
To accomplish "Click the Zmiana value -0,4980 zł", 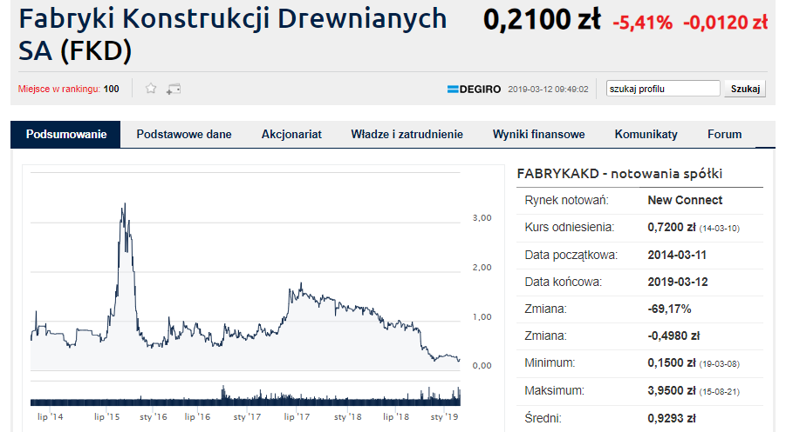I will (x=673, y=336).
